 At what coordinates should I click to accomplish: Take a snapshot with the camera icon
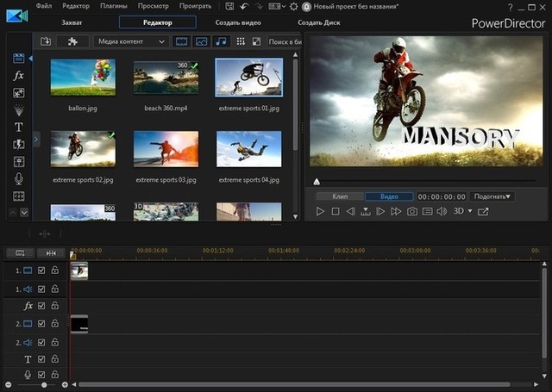click(412, 211)
